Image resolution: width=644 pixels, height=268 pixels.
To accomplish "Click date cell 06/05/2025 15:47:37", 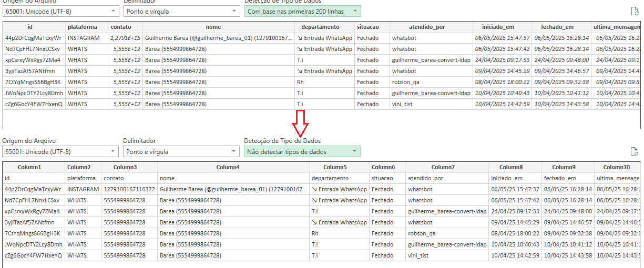I will (502, 38).
